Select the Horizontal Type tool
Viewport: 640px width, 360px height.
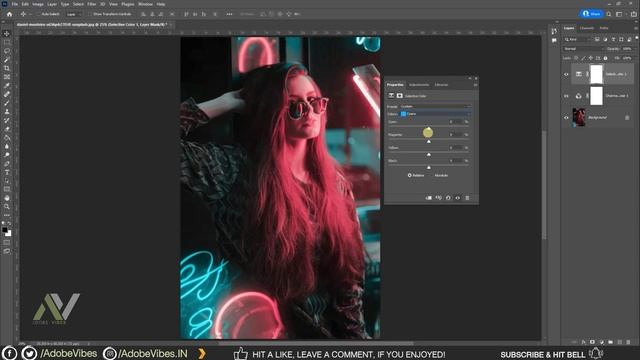tap(7, 172)
